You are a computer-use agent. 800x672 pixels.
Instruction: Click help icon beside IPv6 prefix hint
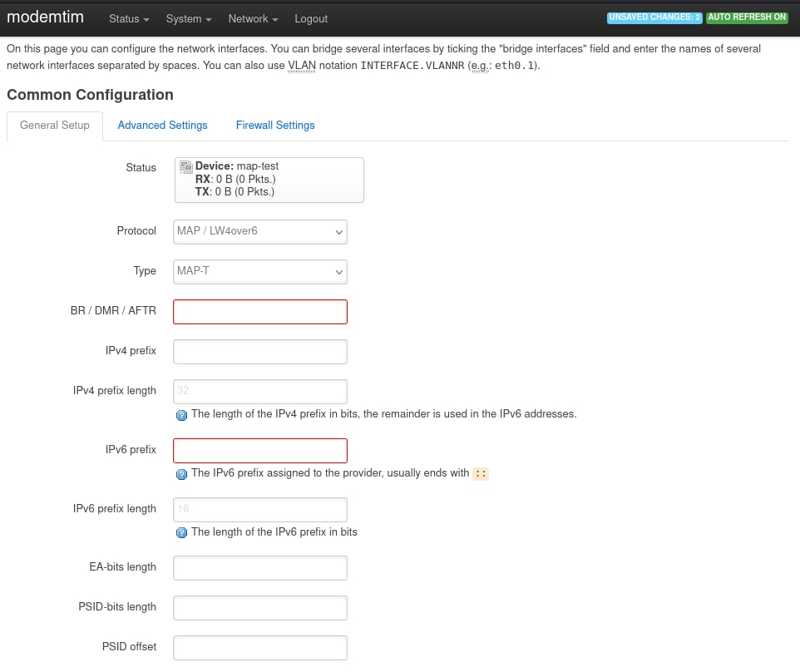pos(181,474)
